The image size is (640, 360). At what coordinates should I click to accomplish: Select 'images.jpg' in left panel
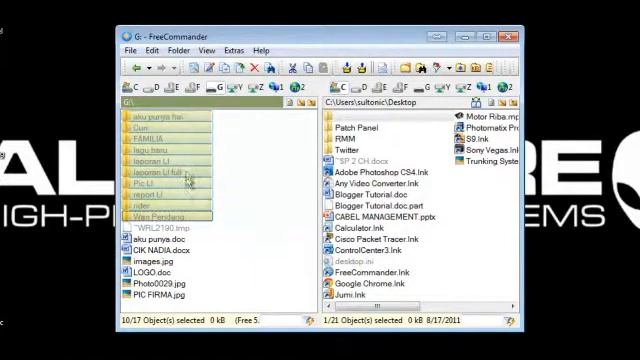[148, 261]
